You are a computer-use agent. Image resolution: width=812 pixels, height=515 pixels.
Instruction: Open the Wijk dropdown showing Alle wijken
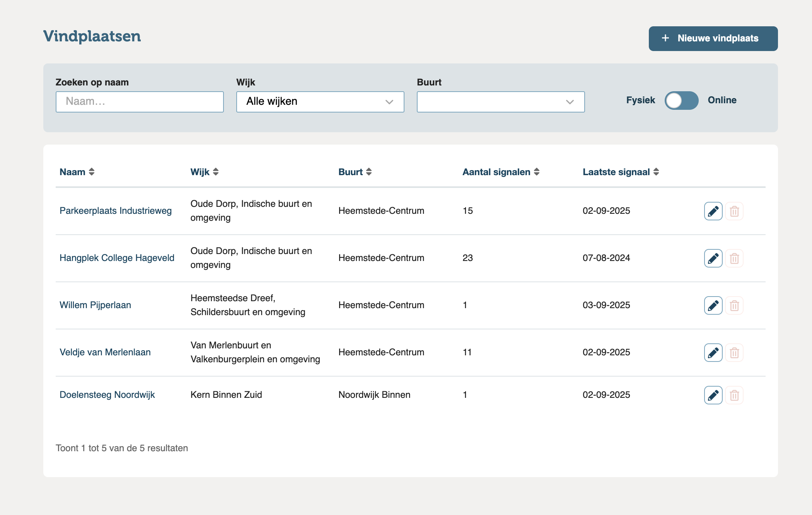[320, 102]
